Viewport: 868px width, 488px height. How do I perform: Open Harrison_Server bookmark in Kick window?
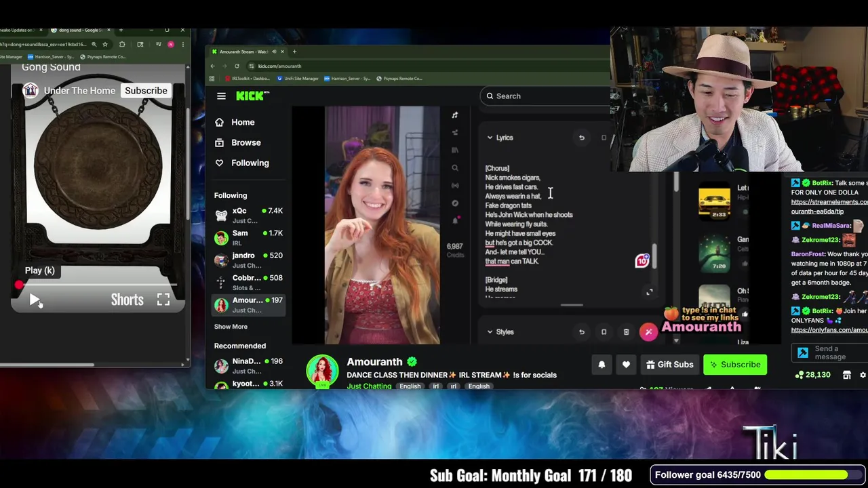tap(347, 79)
